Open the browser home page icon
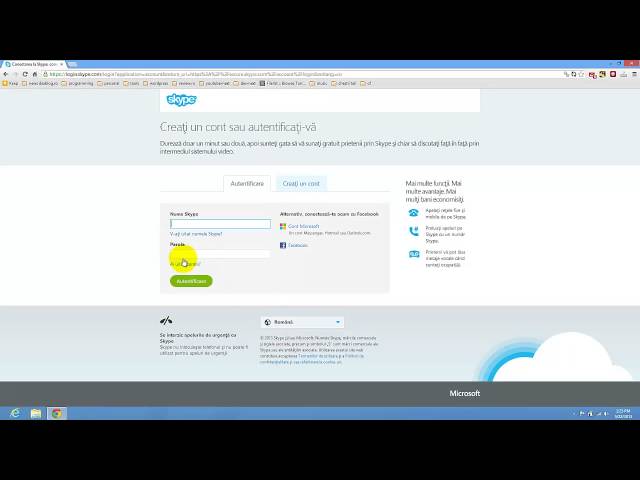640x480 pixels. (35, 74)
